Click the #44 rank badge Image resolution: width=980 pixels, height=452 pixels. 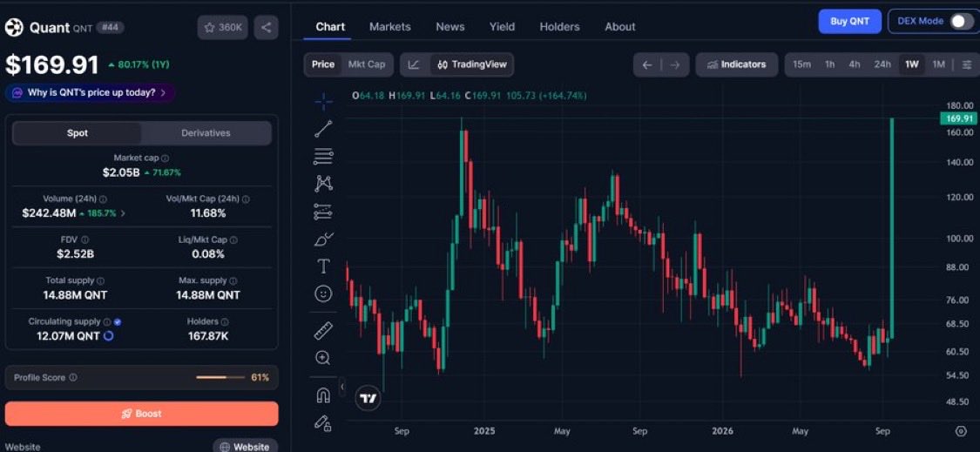[110, 28]
